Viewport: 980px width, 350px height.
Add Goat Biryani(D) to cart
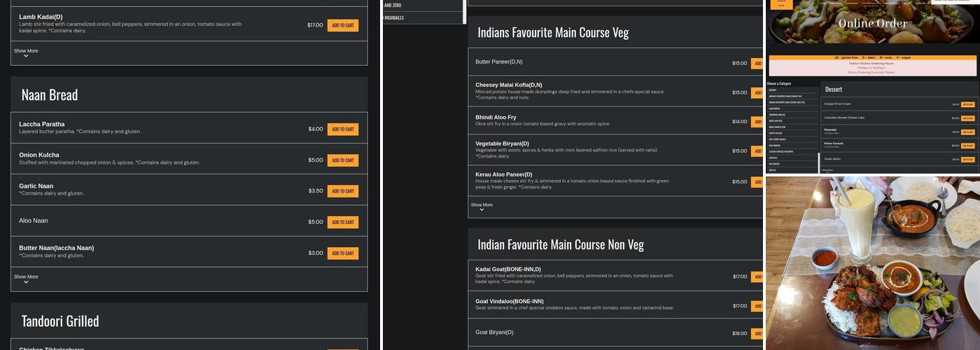pos(757,333)
